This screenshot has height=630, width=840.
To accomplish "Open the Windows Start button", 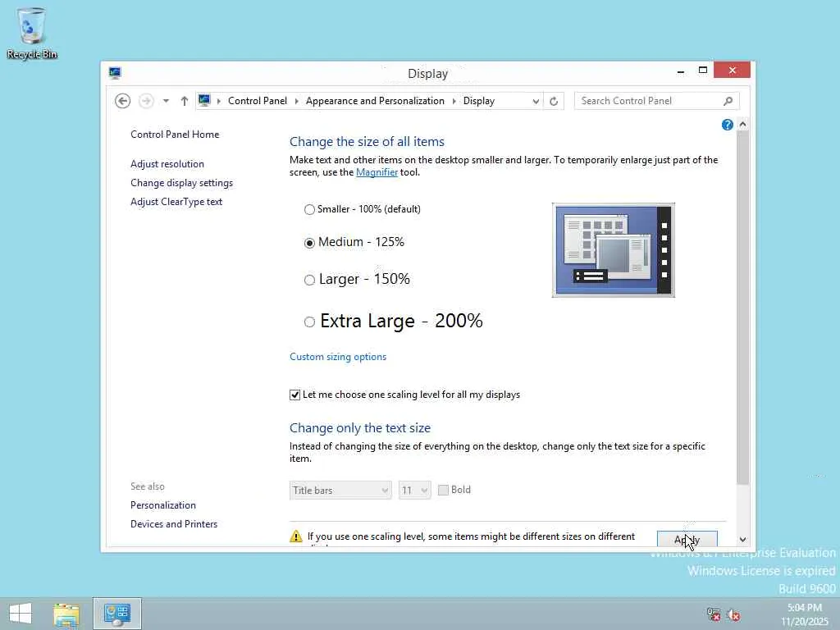I will 21,614.
